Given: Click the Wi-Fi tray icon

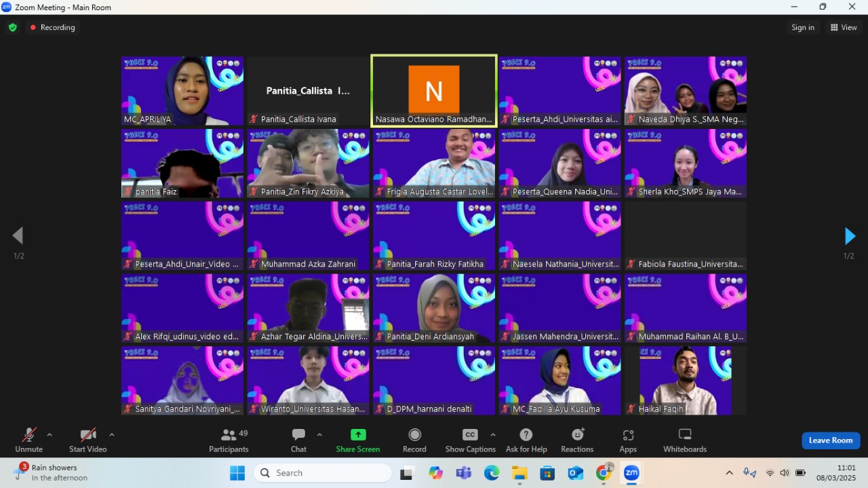Looking at the screenshot, I should pos(770,473).
